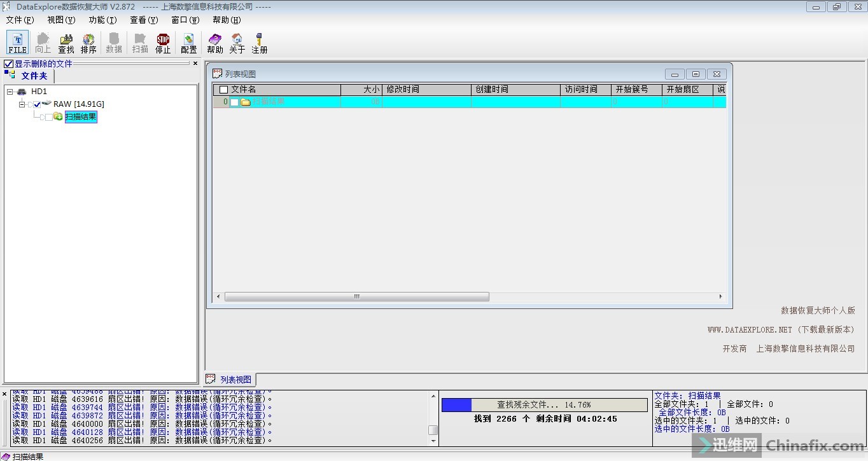Screen dimensions: 868x461
Task: Check the select-all box in 文件名 header
Action: 223,90
